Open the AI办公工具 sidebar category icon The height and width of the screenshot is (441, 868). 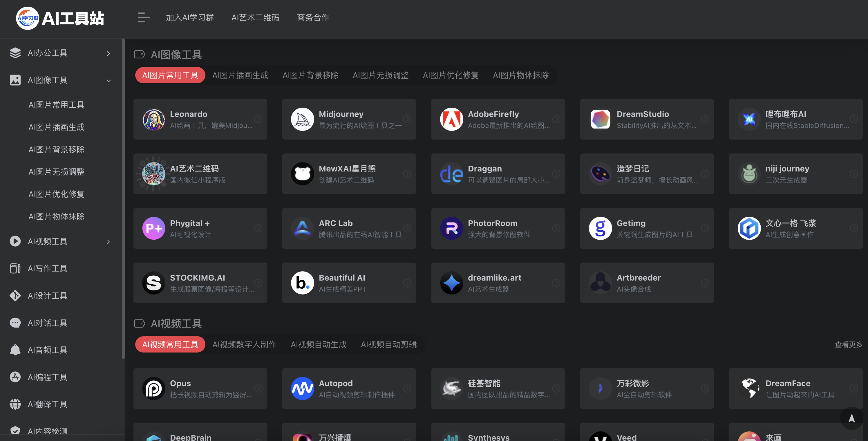pos(15,53)
